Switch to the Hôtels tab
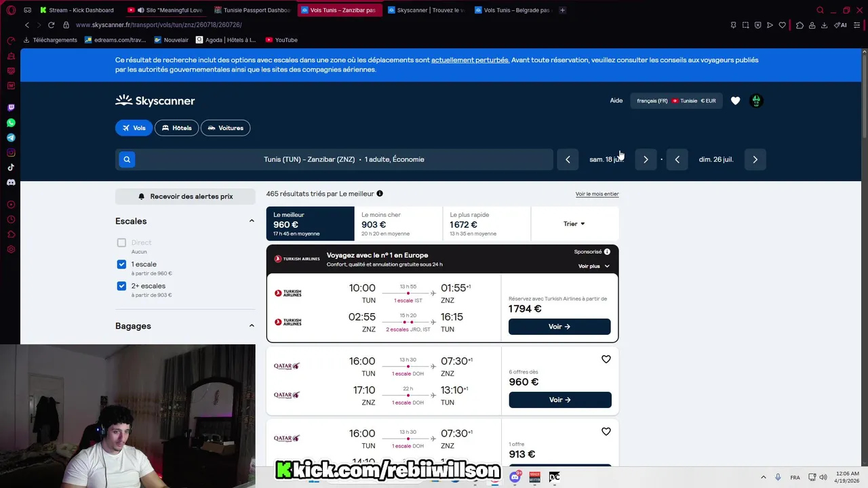Screen dimensions: 868x488 tap(176, 127)
